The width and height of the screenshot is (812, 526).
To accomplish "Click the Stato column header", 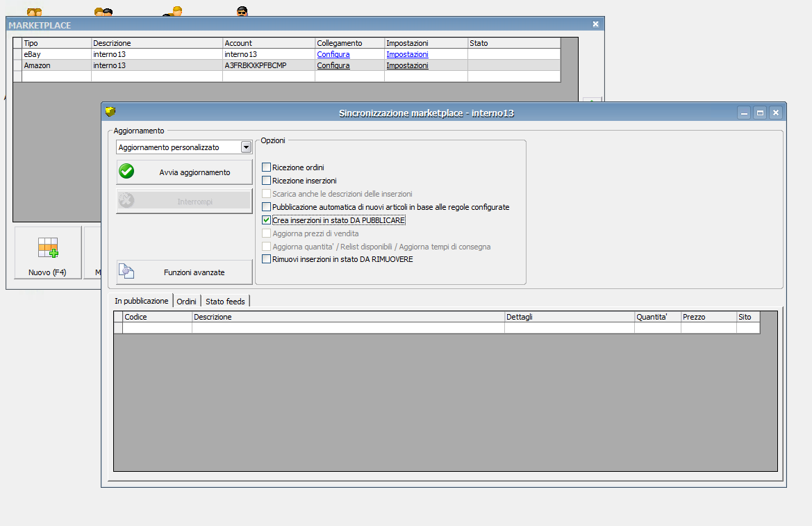I will pyautogui.click(x=514, y=43).
